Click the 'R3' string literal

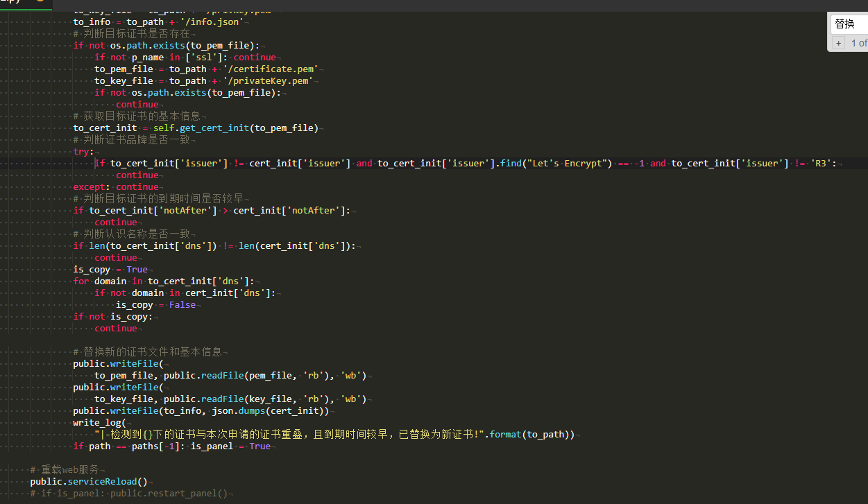click(x=822, y=164)
